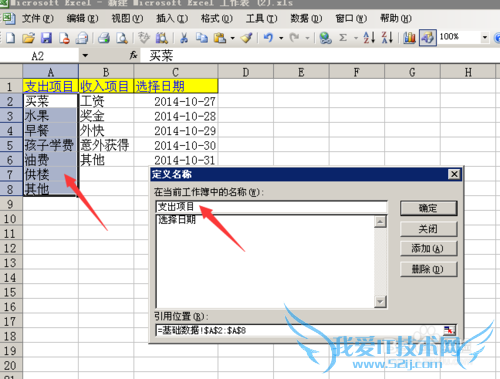
Task: Click the name input field containing 支出项目
Action: click(271, 207)
